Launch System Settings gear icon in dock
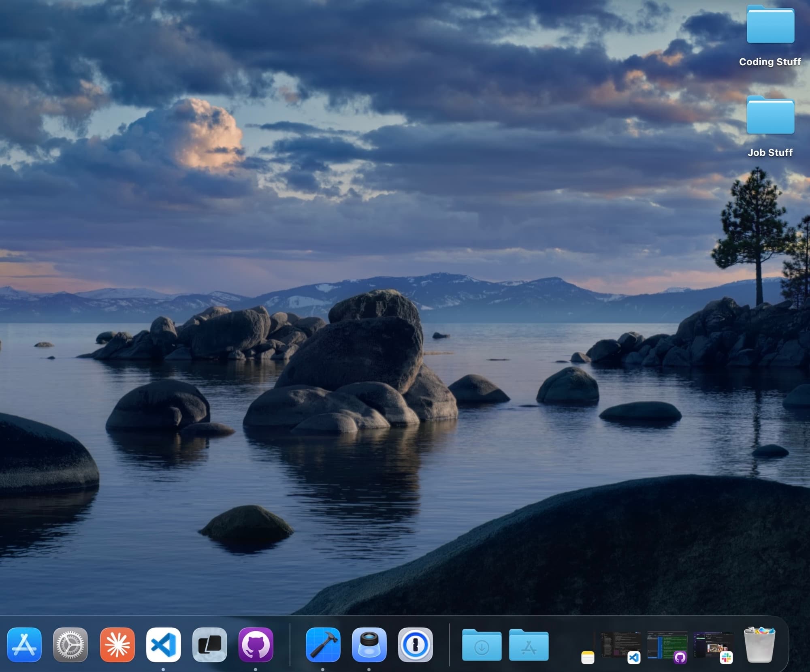 pos(70,645)
